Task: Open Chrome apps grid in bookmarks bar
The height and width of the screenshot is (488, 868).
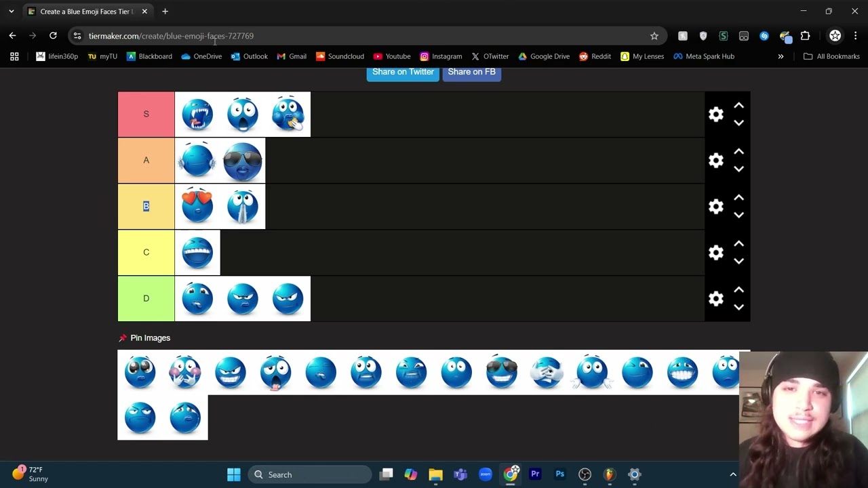Action: pyautogui.click(x=14, y=56)
